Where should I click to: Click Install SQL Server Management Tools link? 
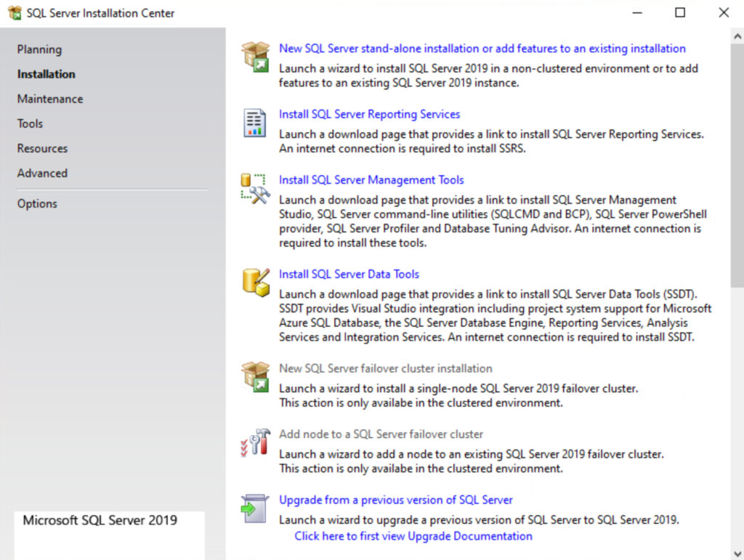[x=371, y=179]
